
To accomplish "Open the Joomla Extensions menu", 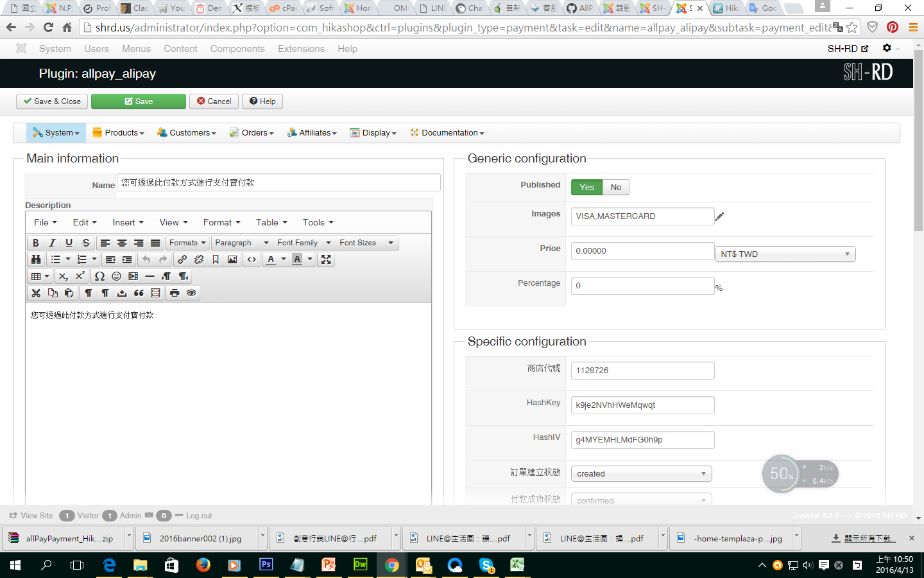I will tap(301, 49).
